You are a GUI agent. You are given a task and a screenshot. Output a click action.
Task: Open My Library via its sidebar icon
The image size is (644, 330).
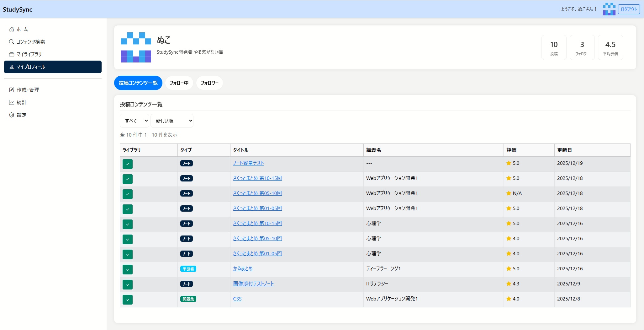coord(12,54)
